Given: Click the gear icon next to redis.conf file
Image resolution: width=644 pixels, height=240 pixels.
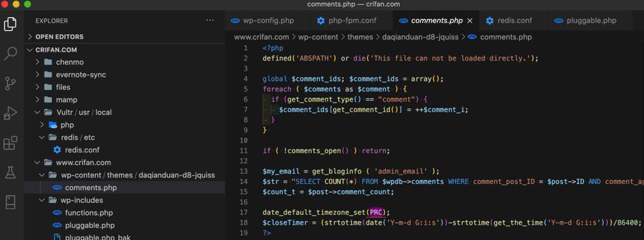Looking at the screenshot, I should (x=57, y=150).
